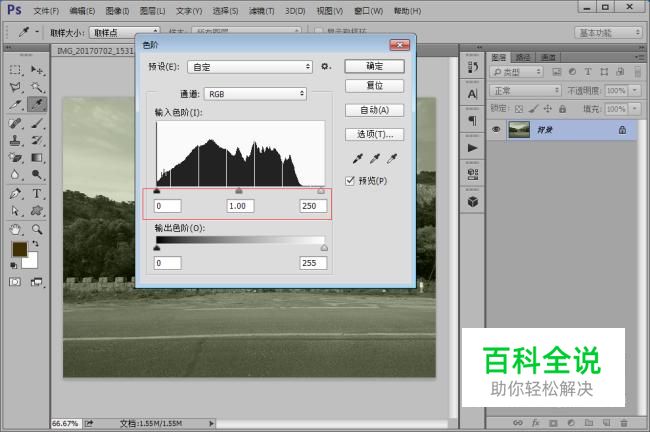Open the 正常 blend mode dropdown

coord(525,90)
